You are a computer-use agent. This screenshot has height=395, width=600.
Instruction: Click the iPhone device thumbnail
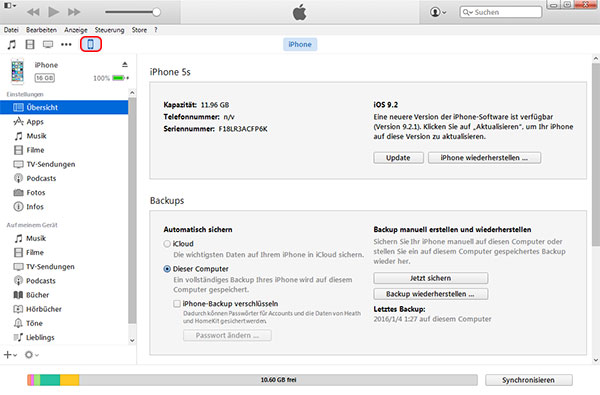pos(17,71)
